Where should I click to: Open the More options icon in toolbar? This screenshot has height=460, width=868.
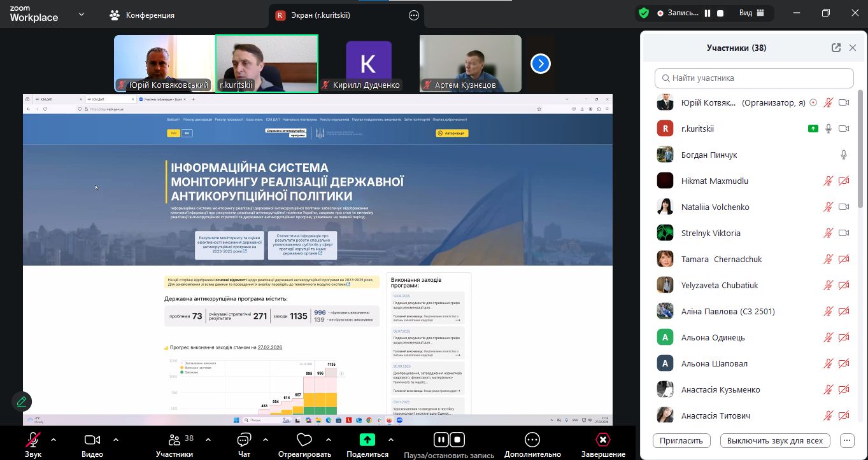[532, 440]
